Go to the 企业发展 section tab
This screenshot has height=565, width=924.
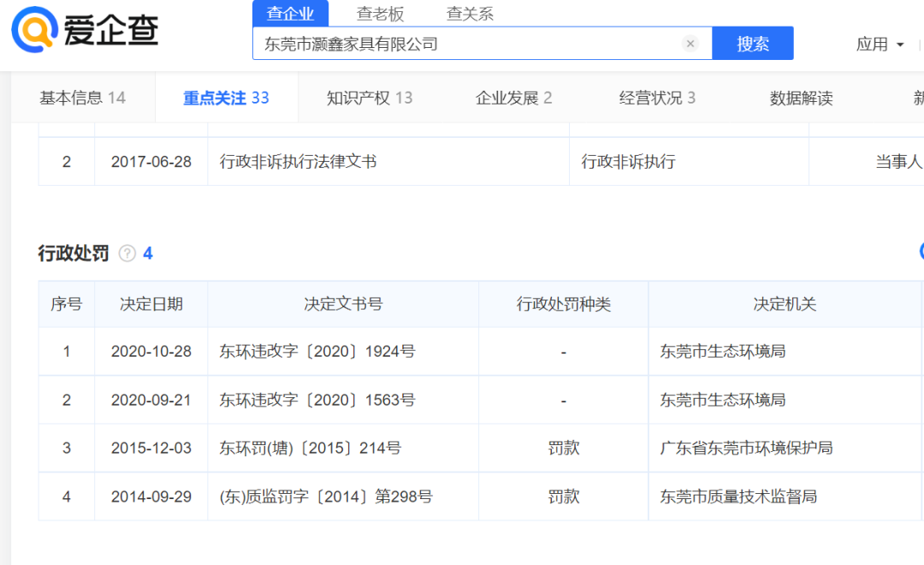point(513,98)
